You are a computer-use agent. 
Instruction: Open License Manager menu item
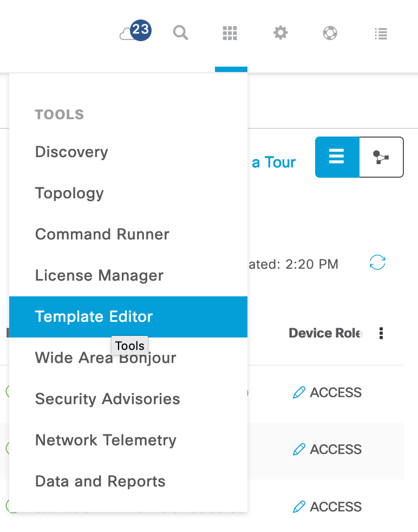point(128,275)
